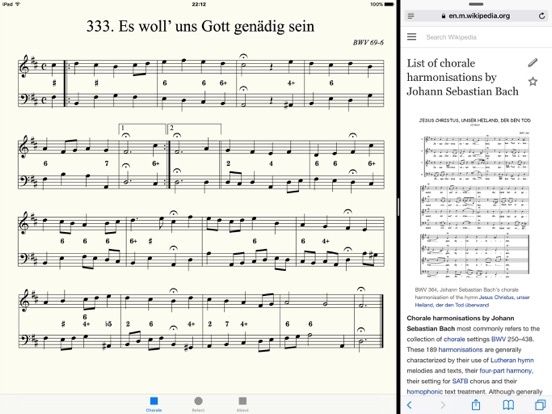Open the About tab
The width and height of the screenshot is (552, 414).
243,404
